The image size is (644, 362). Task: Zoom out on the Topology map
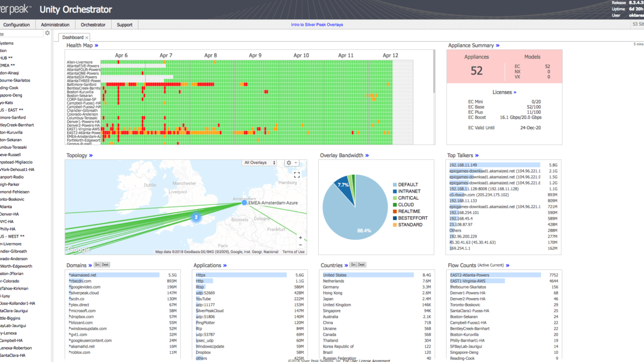300,246
